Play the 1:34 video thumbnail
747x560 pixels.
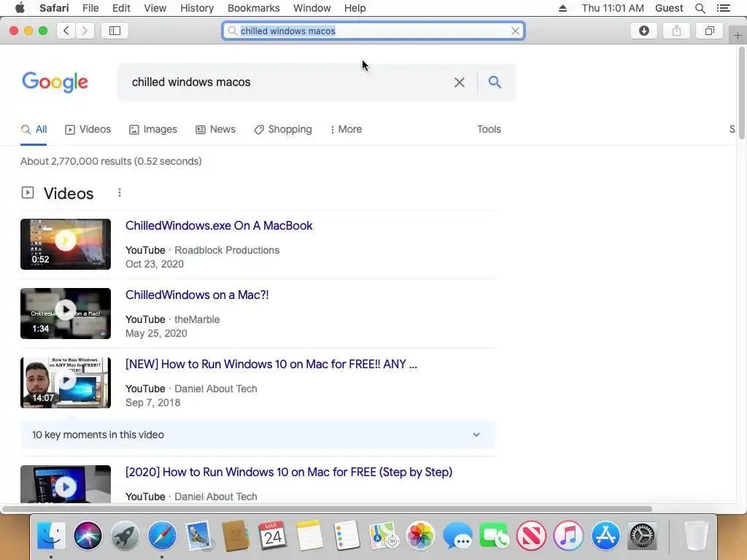click(x=66, y=314)
